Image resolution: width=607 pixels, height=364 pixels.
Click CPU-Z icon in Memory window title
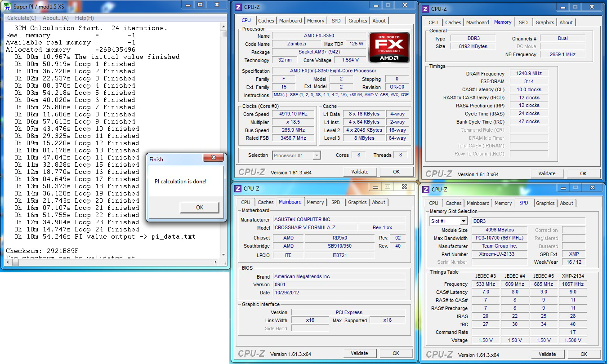click(425, 9)
